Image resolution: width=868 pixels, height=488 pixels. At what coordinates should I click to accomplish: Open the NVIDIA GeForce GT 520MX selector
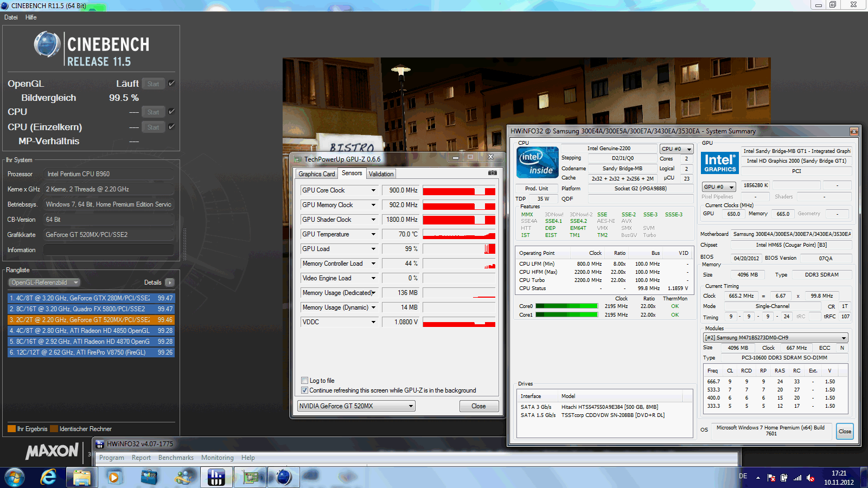click(x=356, y=406)
